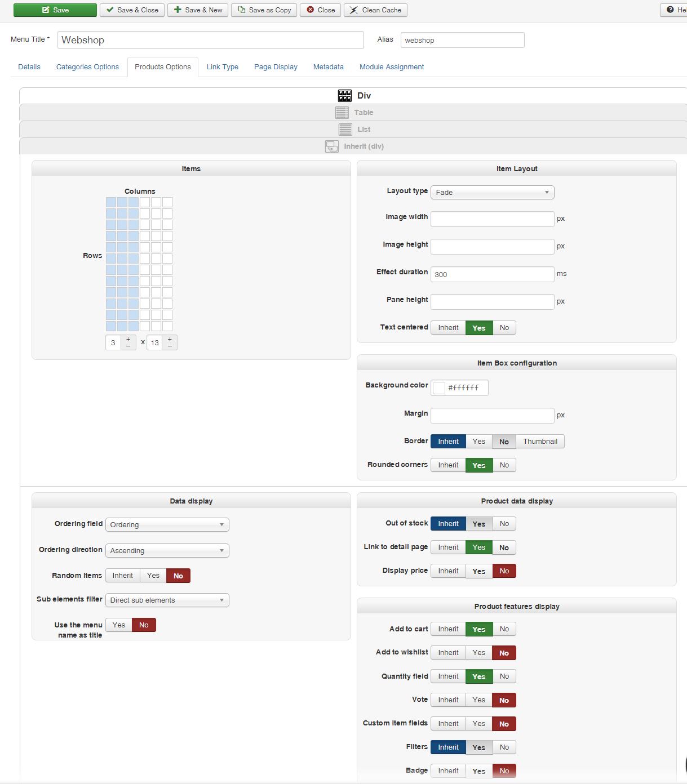
Task: Select the Inherit (div) layout icon
Action: point(332,146)
